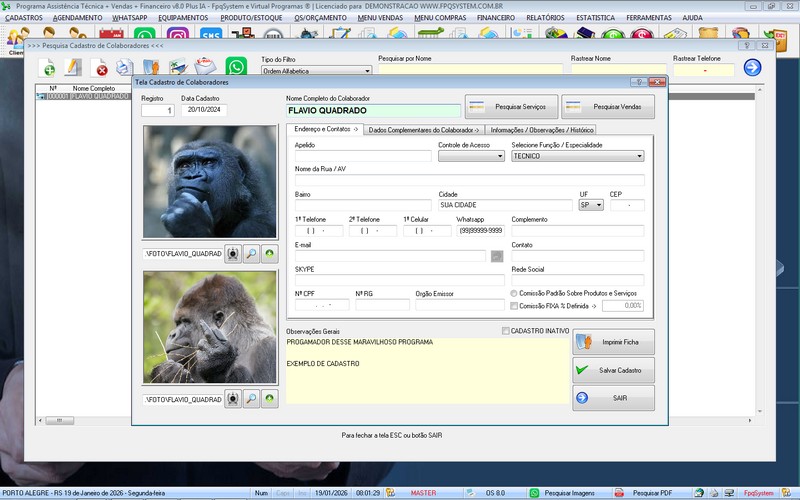Viewport: 800px width, 500px height.
Task: Click the webcam icon under the second photo
Action: coord(233,398)
